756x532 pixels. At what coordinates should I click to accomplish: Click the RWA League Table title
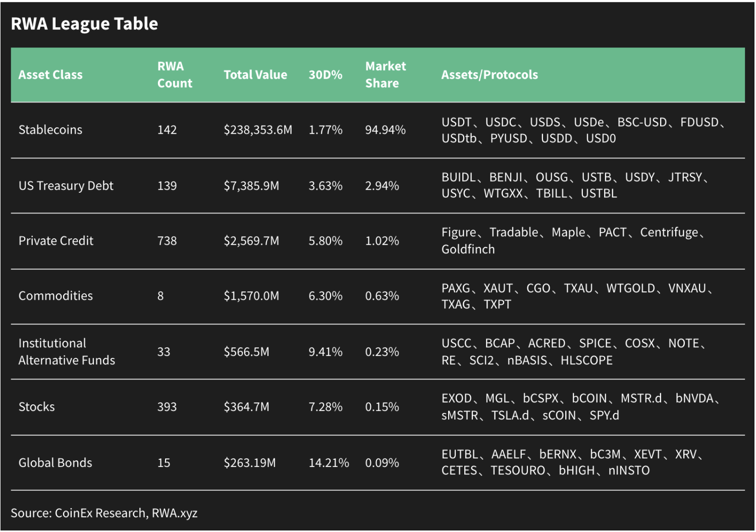point(84,24)
